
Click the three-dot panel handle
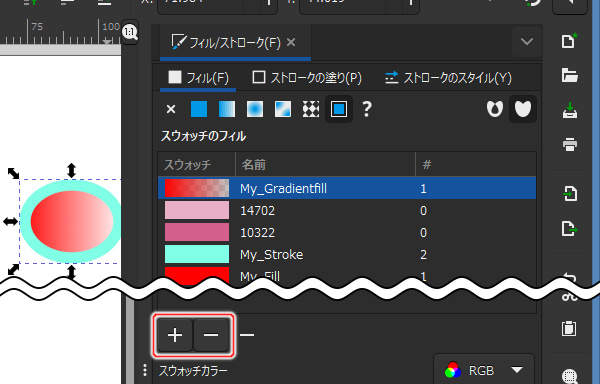(144, 370)
